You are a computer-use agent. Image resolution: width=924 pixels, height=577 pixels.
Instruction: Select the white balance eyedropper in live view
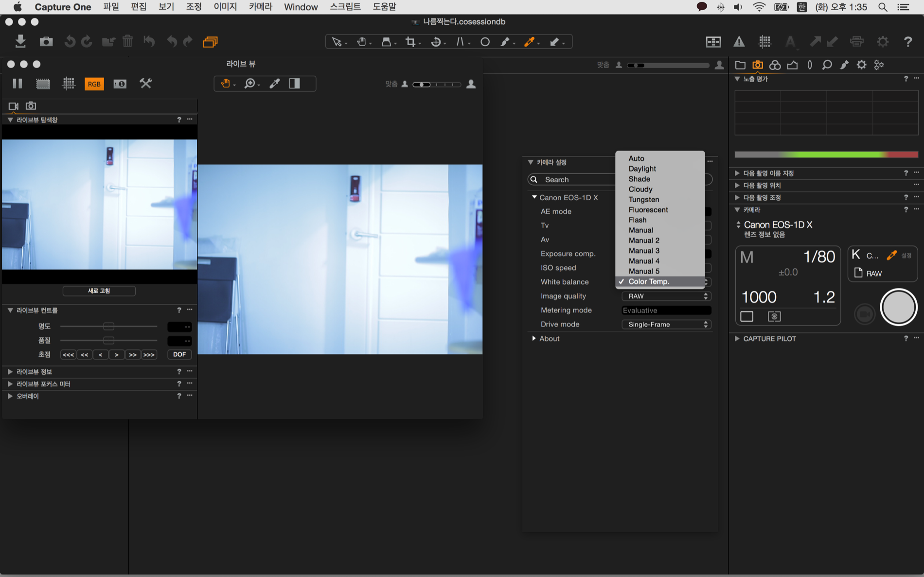275,84
